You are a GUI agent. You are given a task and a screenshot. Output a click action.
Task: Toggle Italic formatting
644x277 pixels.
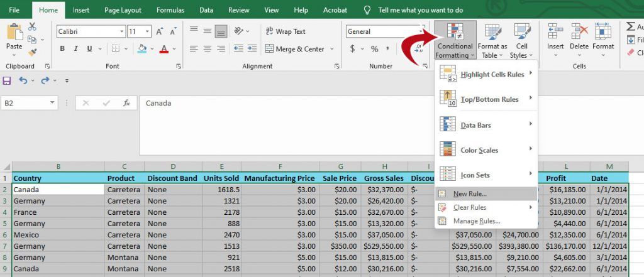point(75,49)
